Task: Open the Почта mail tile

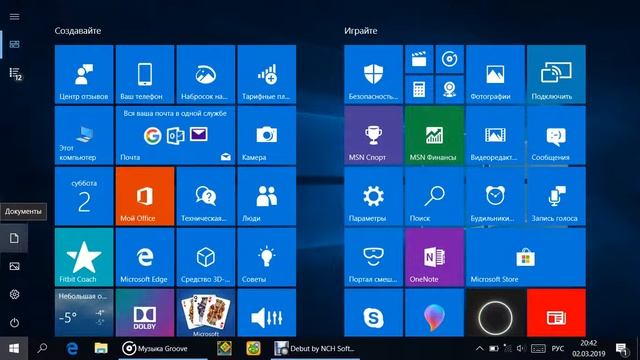Action: pos(175,135)
